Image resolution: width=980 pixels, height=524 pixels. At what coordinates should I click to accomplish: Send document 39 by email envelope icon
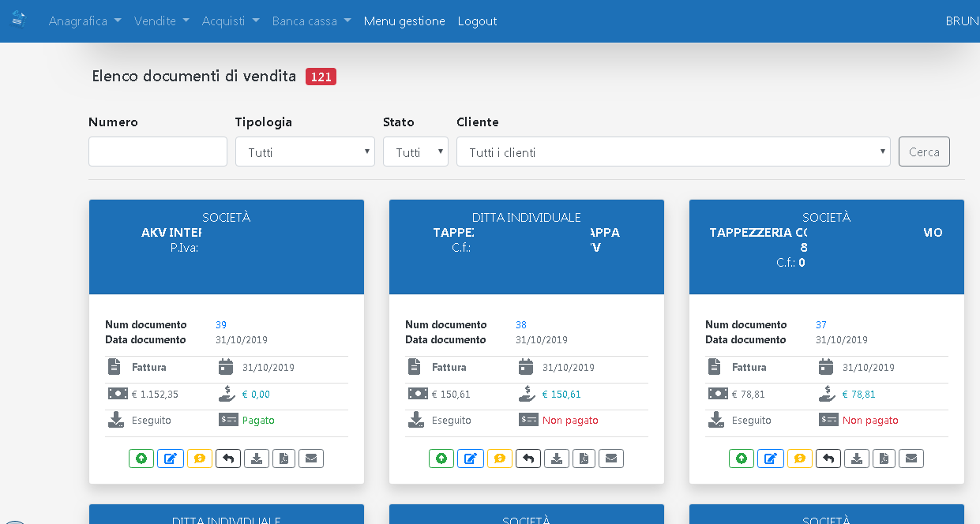(311, 458)
